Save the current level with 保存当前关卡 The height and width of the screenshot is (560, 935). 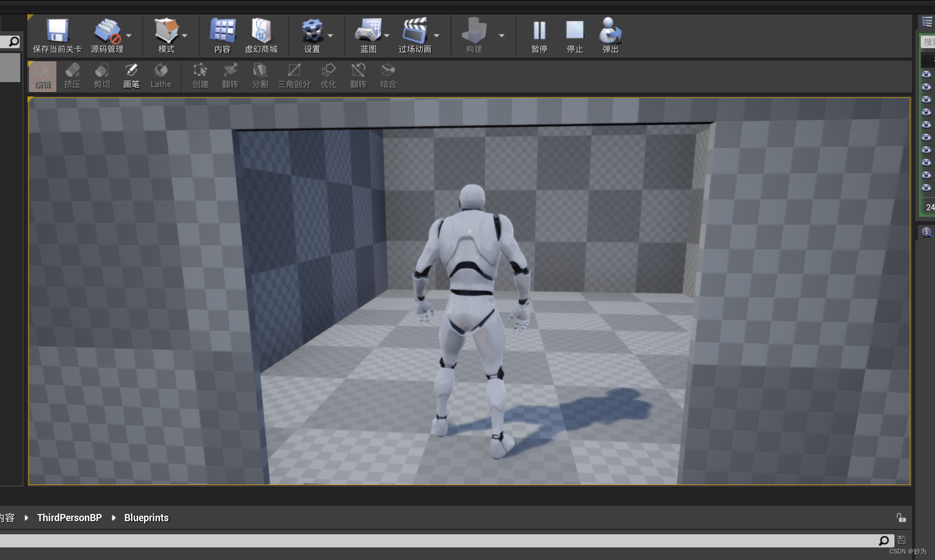[57, 36]
